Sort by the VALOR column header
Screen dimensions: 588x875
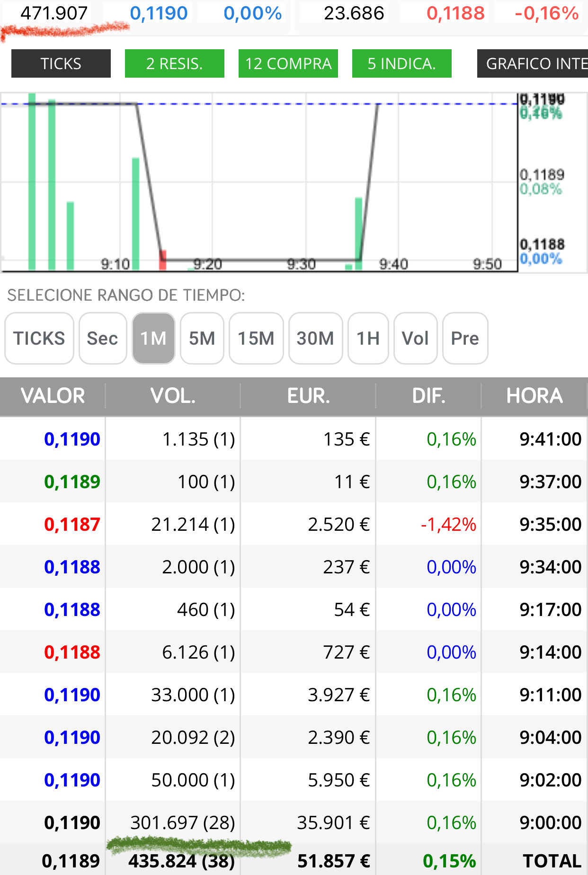click(53, 396)
